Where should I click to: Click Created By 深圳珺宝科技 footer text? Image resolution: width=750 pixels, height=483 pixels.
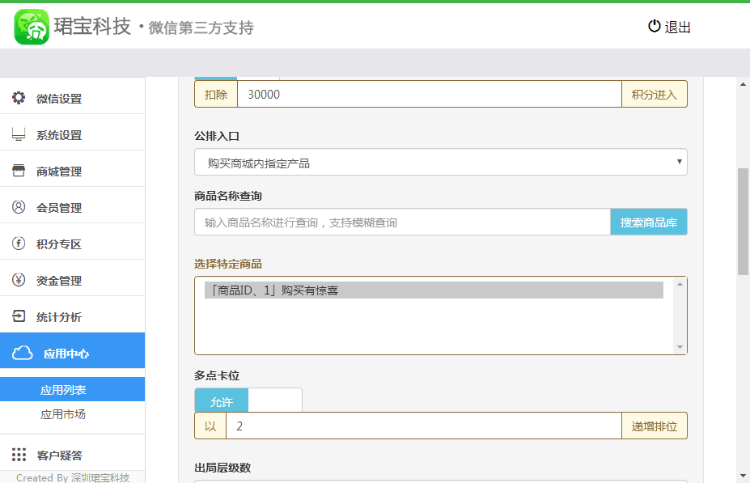(73, 477)
